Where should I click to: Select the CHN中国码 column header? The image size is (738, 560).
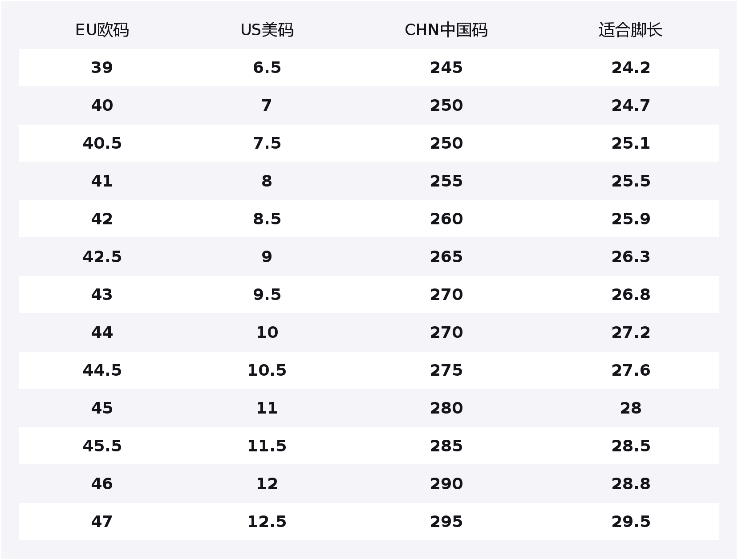coord(446,30)
